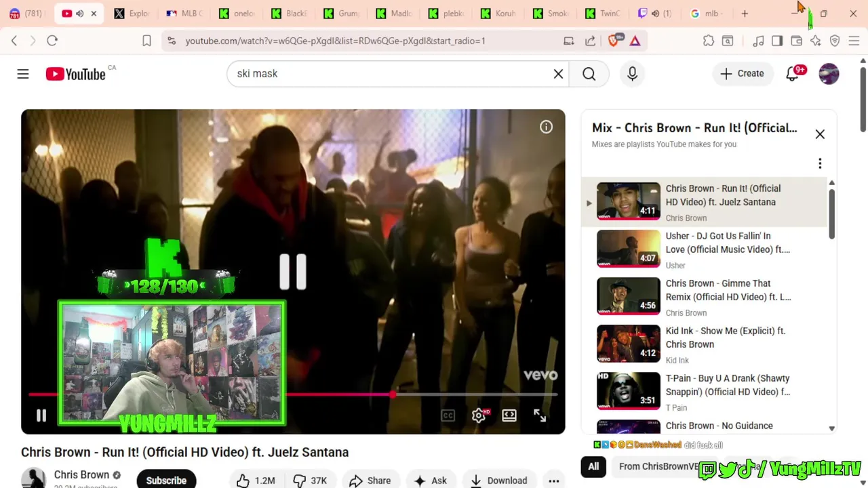Switch to the MLB tab
The height and width of the screenshot is (488, 868).
pos(184,14)
